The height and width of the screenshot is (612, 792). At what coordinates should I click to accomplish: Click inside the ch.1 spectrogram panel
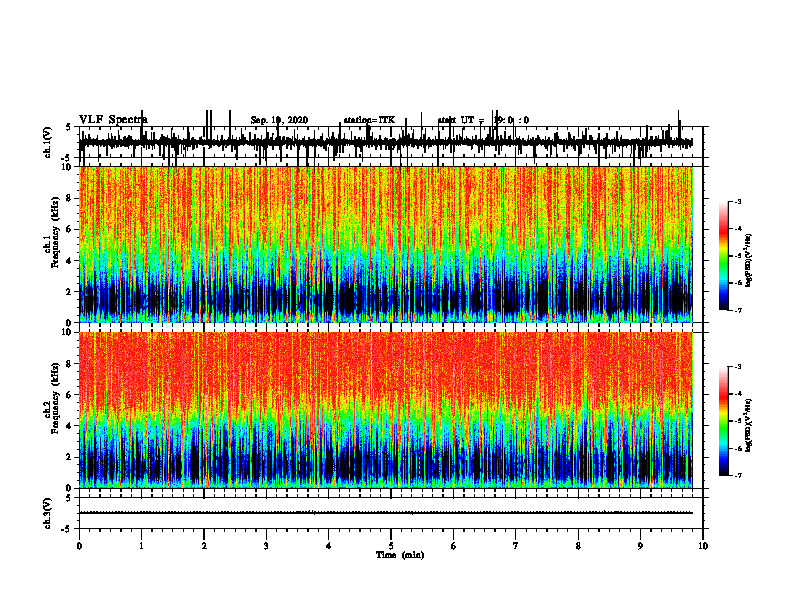point(386,244)
